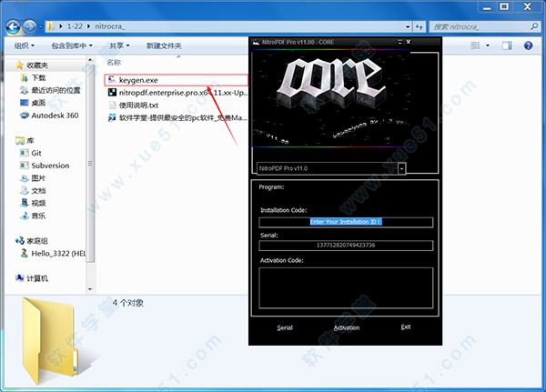Open the 文档 library
Screen dimensions: 546x392
point(33,190)
